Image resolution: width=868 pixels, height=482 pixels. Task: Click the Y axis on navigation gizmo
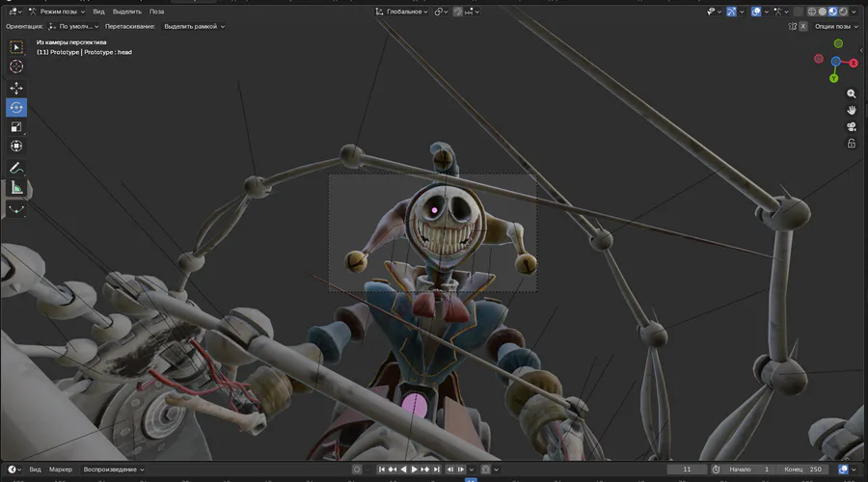click(x=833, y=79)
